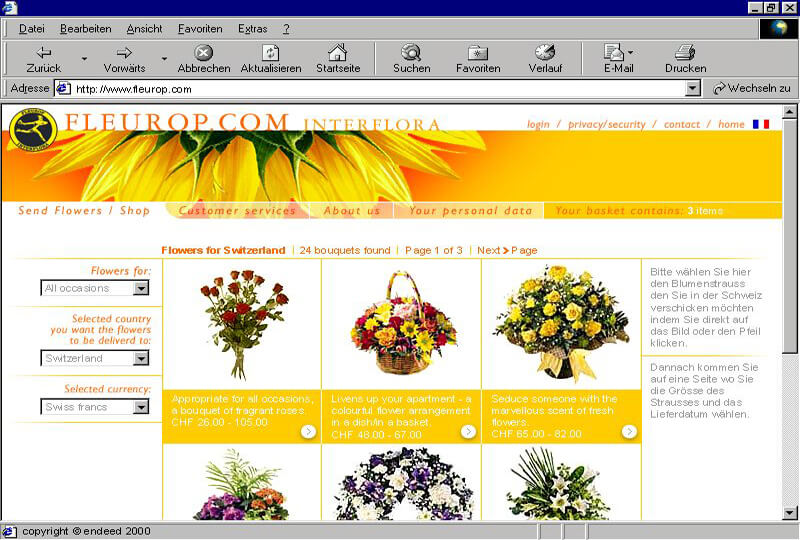Select the Send Flowers / Shop tab
The width and height of the screenshot is (800, 540).
pyautogui.click(x=84, y=210)
